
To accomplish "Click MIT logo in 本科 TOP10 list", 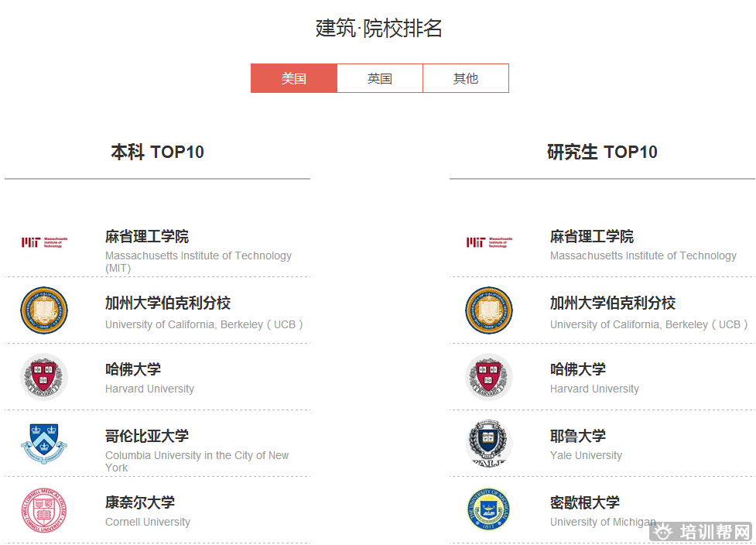I will pyautogui.click(x=44, y=242).
